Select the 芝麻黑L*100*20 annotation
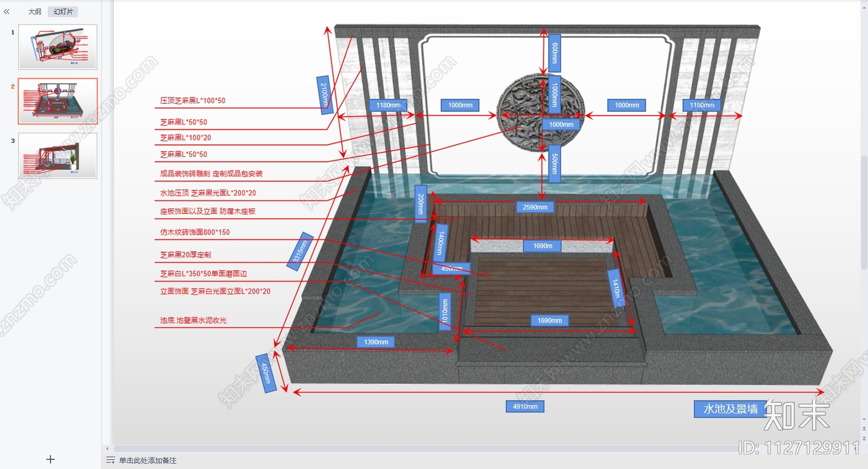The image size is (868, 469). [x=186, y=138]
